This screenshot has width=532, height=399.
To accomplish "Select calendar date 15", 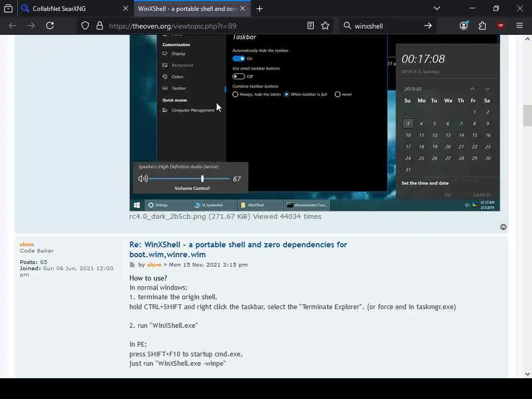I will [474, 135].
